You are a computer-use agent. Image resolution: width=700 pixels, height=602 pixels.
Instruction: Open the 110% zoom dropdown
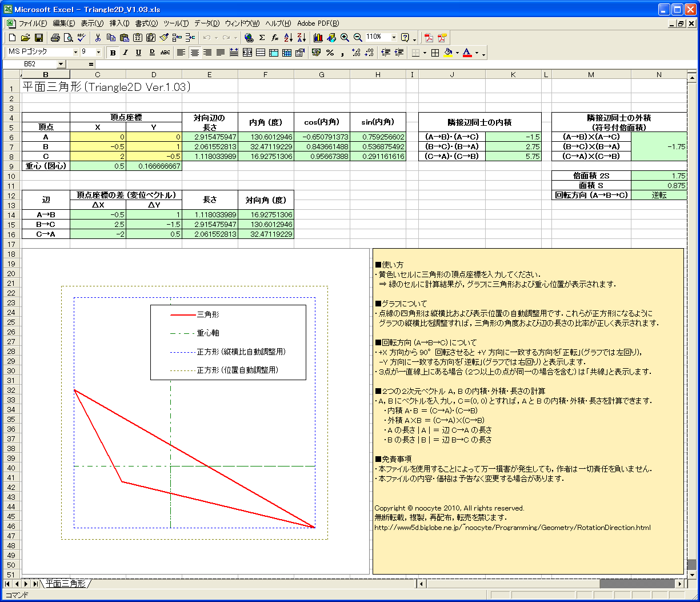(x=394, y=37)
